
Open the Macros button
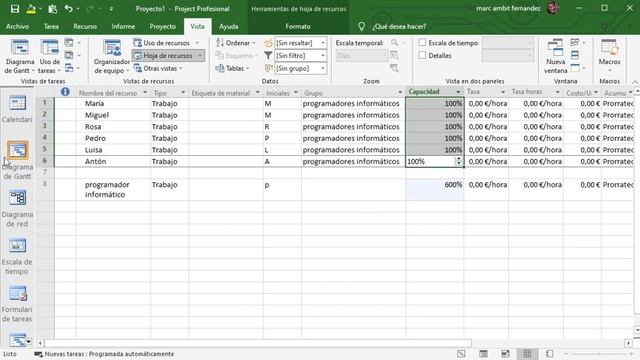(609, 57)
